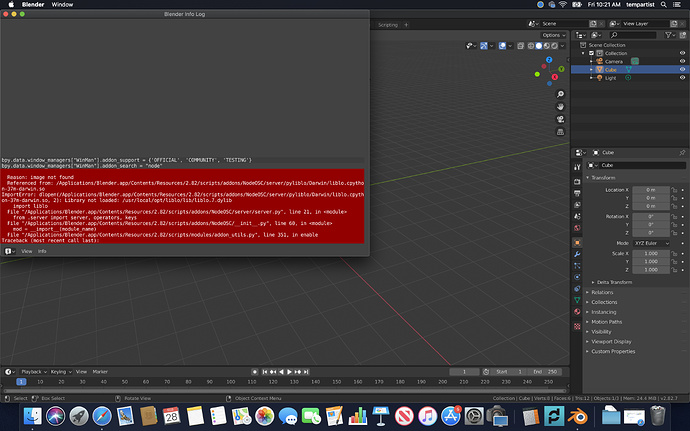Select wireframe viewport shading
The height and width of the screenshot is (431, 690).
click(531, 46)
